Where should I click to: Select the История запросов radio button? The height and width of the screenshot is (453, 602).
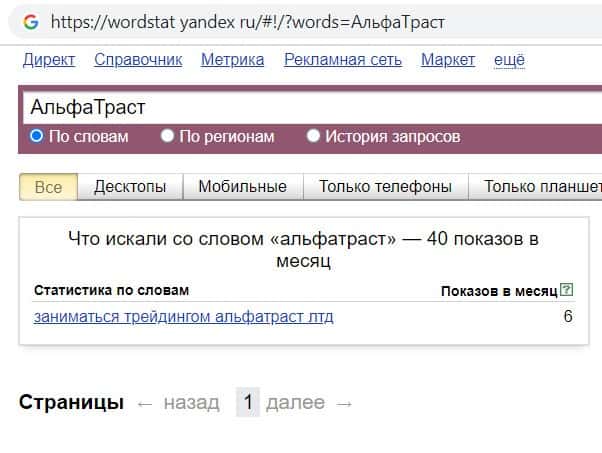click(x=313, y=136)
